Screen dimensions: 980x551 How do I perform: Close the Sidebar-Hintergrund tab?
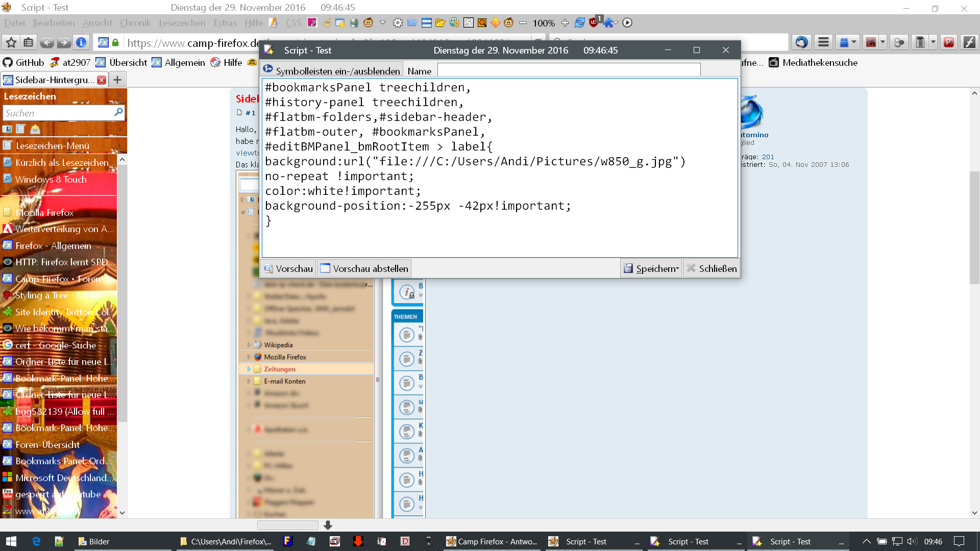pyautogui.click(x=102, y=80)
